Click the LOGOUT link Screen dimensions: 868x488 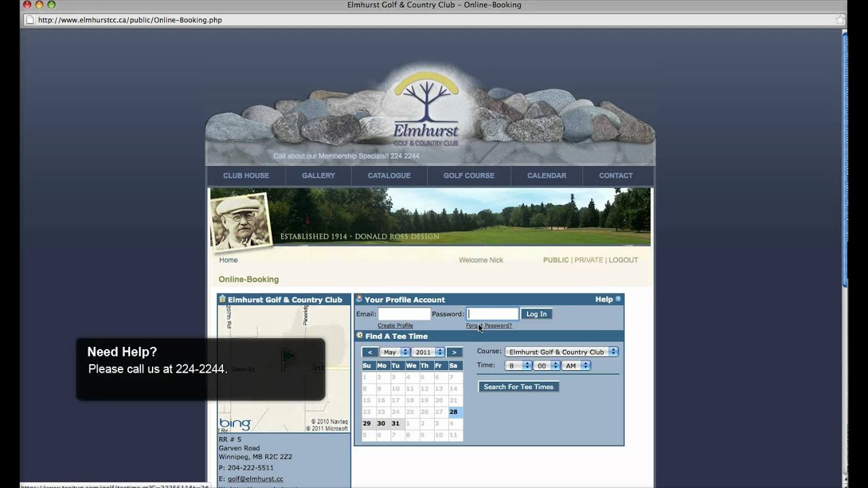623,260
